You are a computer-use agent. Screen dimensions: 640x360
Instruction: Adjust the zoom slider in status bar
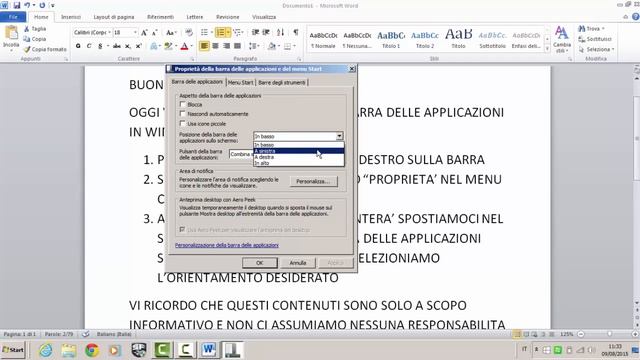[x=609, y=334]
